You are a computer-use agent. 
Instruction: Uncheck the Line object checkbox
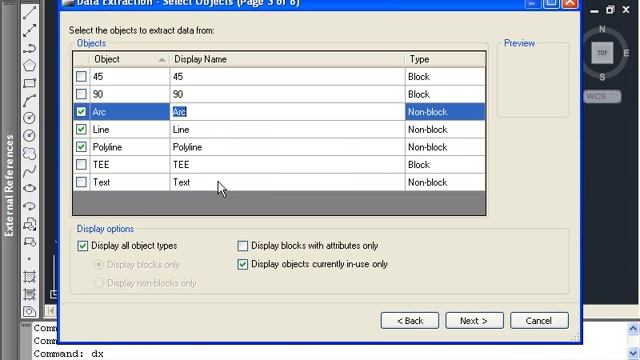pyautogui.click(x=81, y=129)
